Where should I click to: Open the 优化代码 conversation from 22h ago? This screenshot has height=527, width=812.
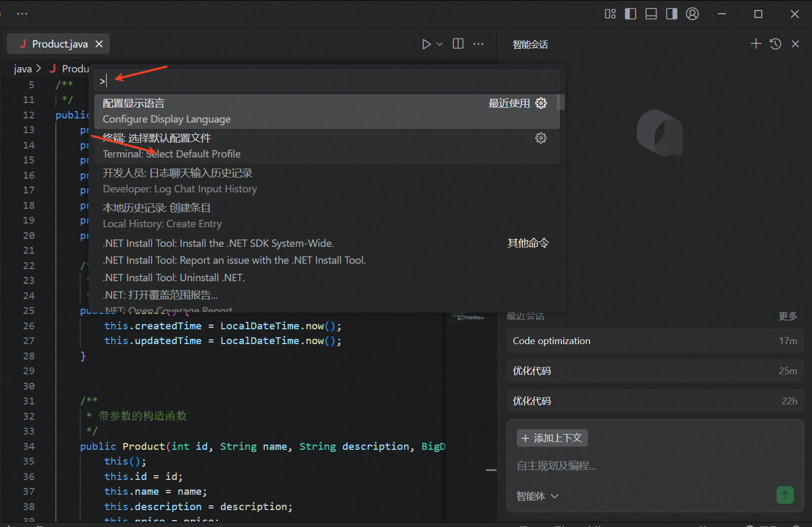click(x=655, y=401)
